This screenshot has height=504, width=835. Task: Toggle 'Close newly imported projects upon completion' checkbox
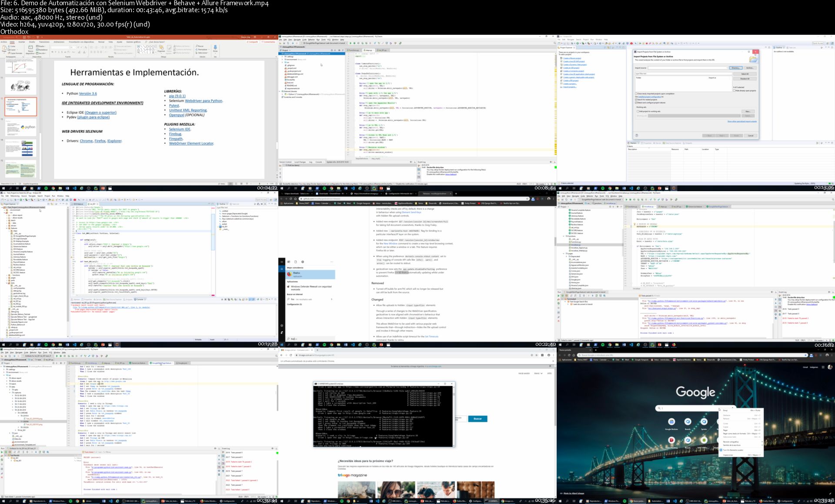point(636,94)
